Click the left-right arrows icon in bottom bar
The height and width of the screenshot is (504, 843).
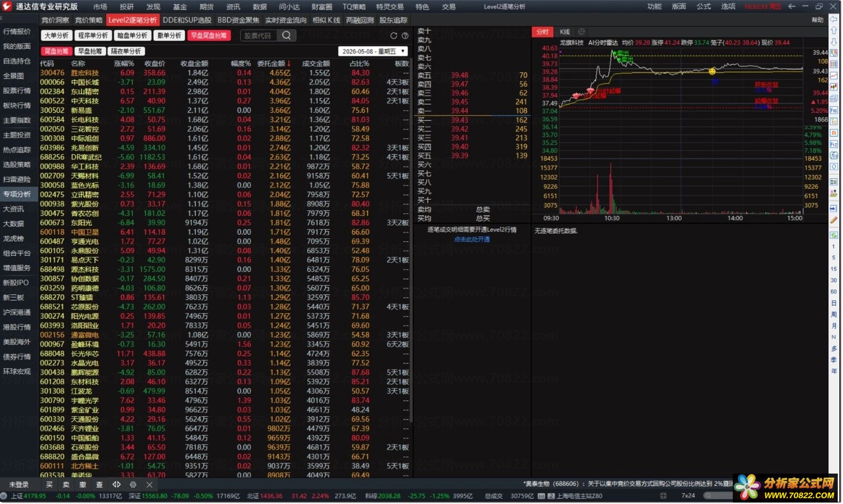[x=117, y=485]
